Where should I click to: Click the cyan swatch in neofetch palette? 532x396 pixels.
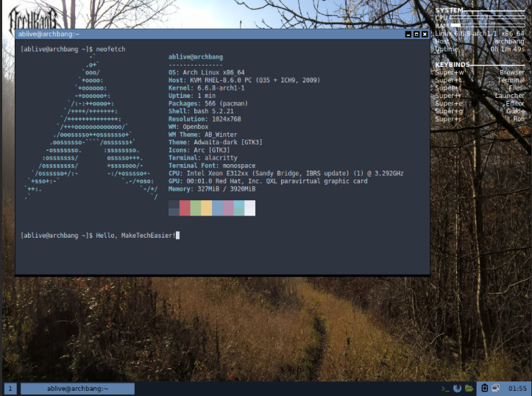pos(239,208)
